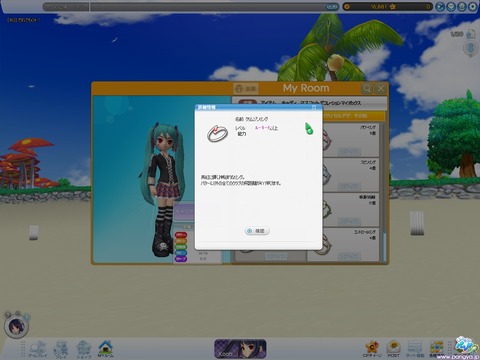This screenshot has height=360, width=480.
Task: Close the My Room window
Action: coord(381,88)
